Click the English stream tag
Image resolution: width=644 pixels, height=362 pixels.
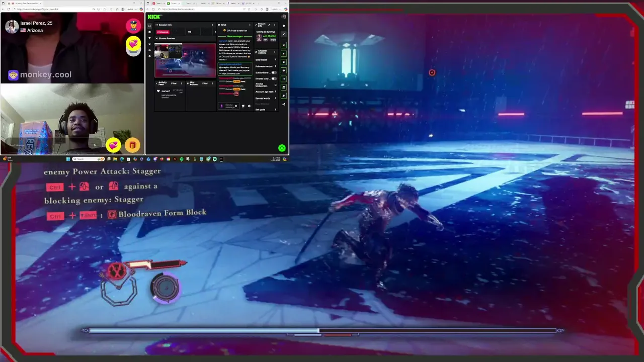[x=273, y=40]
